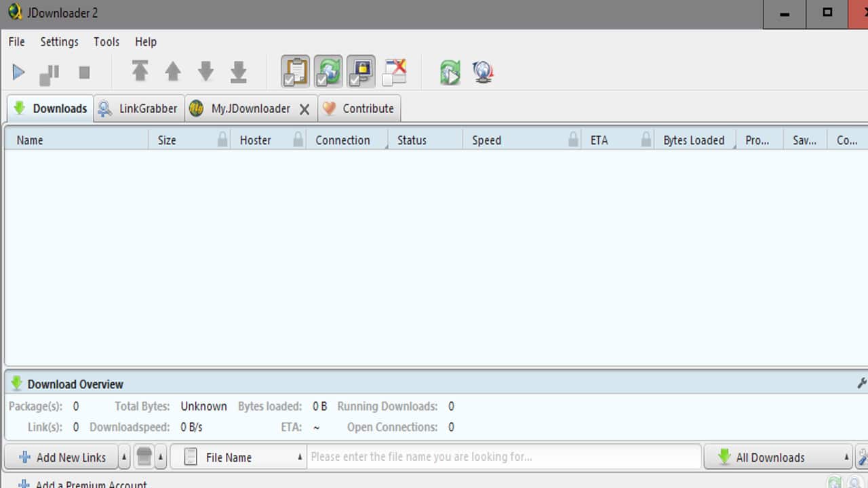The height and width of the screenshot is (488, 868).
Task: Toggle auto reconnect button
Action: coord(328,71)
